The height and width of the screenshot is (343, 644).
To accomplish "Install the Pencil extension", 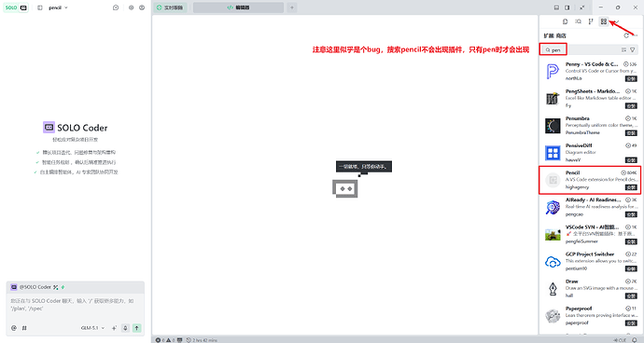I will 631,187.
